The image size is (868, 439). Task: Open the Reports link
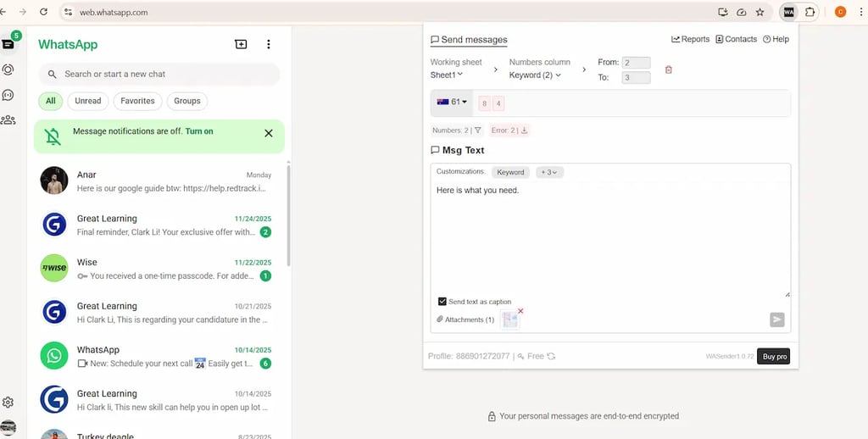pos(690,39)
